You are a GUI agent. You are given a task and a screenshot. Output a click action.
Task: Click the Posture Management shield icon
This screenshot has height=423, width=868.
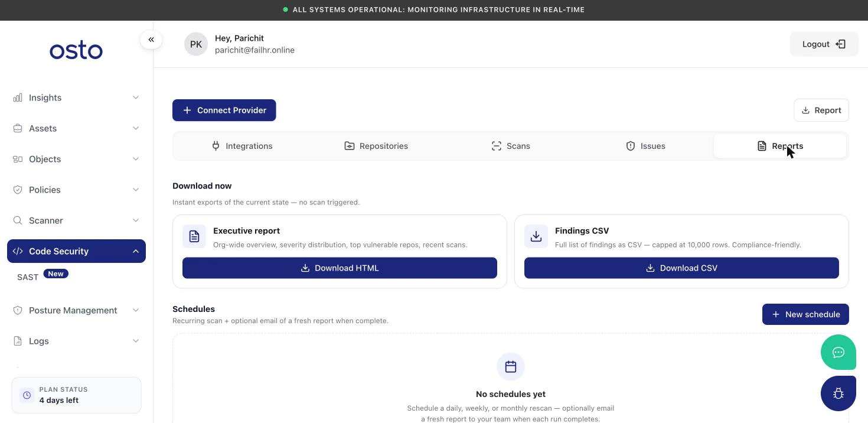click(18, 310)
